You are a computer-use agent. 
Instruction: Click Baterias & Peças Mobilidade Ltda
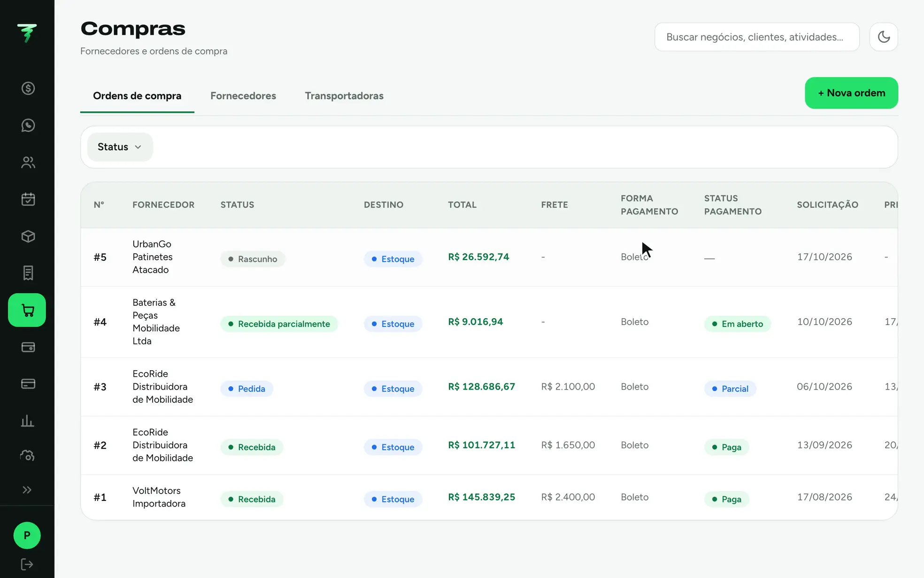156,322
